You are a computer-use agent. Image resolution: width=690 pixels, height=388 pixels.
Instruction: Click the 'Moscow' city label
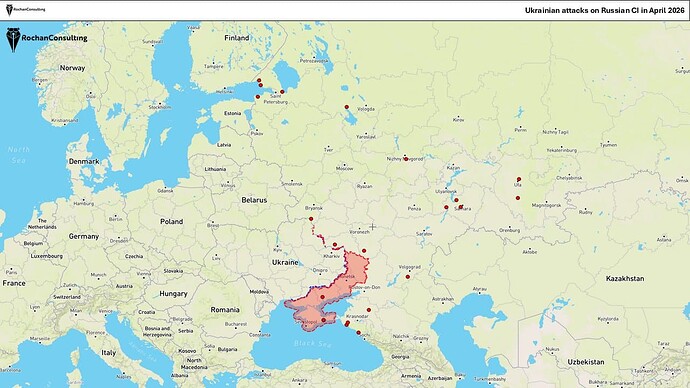345,168
